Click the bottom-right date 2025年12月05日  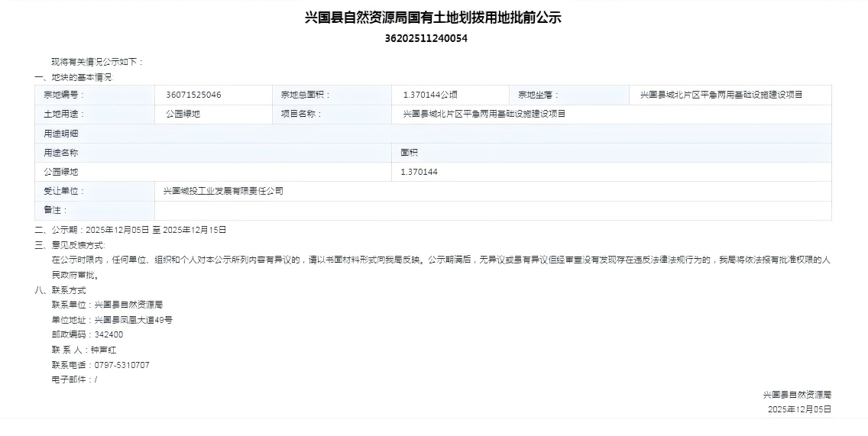(799, 409)
